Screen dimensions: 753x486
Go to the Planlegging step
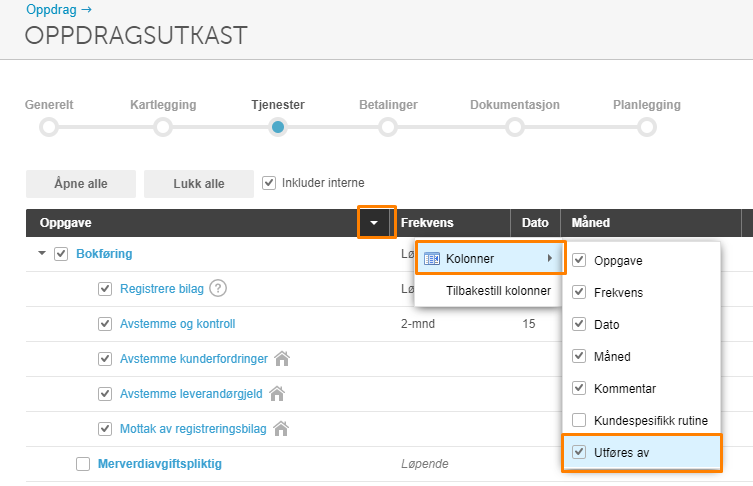647,105
